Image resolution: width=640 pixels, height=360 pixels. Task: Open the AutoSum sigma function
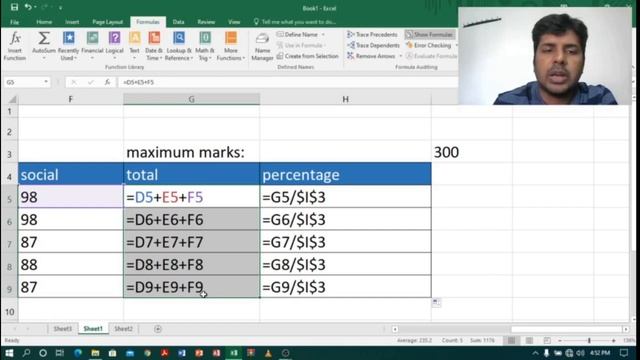44,46
